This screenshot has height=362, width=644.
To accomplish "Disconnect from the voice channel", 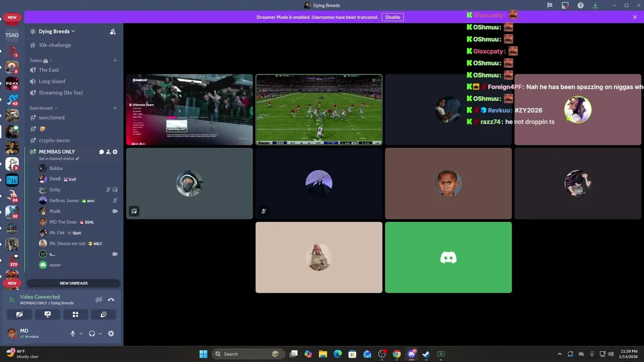I will tap(111, 300).
